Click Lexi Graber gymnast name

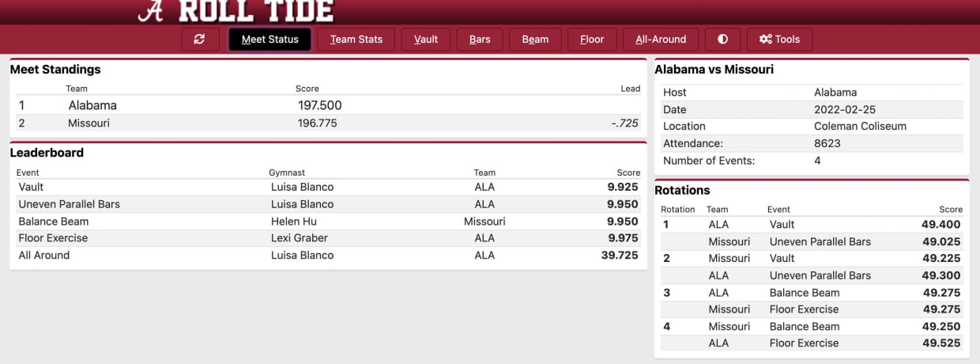pyautogui.click(x=299, y=238)
